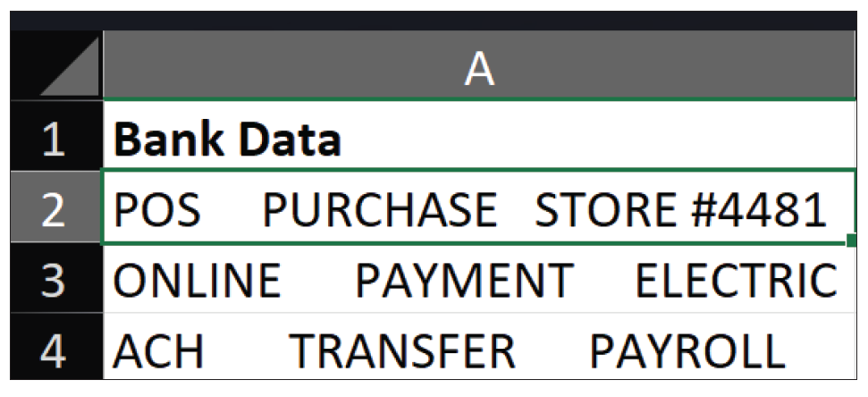Select row 2 via its row header
This screenshot has height=397, width=868.
pos(56,207)
